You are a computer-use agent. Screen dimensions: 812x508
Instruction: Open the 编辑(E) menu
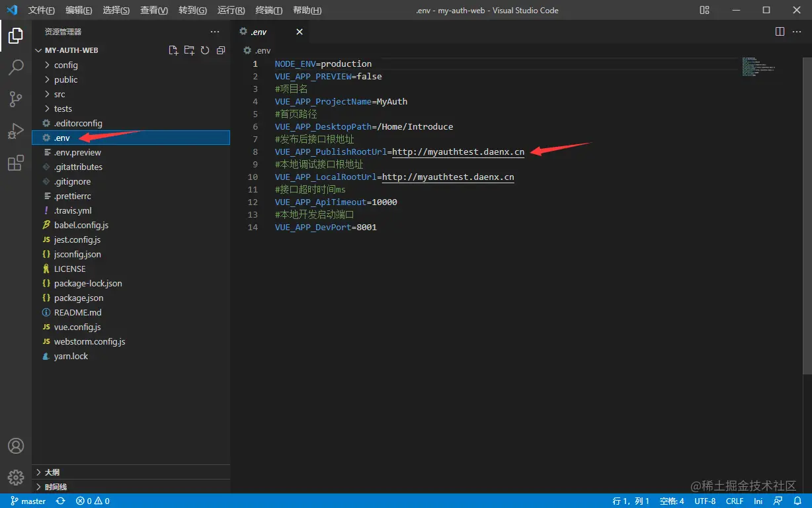pos(79,10)
